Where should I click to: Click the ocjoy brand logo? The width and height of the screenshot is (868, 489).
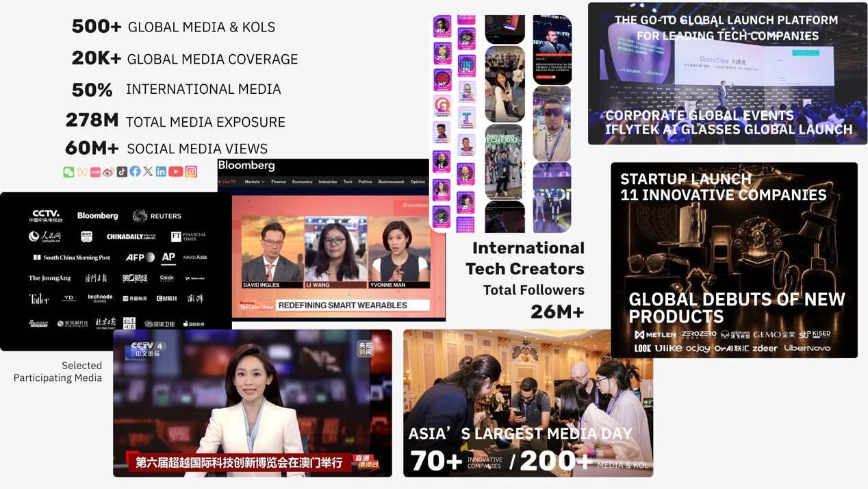(698, 349)
